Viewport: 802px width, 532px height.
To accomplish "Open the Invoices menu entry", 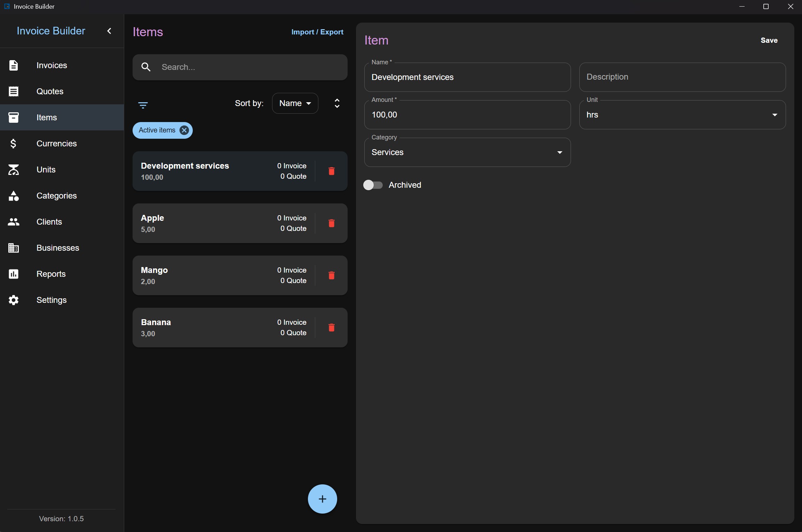I will tap(62, 65).
